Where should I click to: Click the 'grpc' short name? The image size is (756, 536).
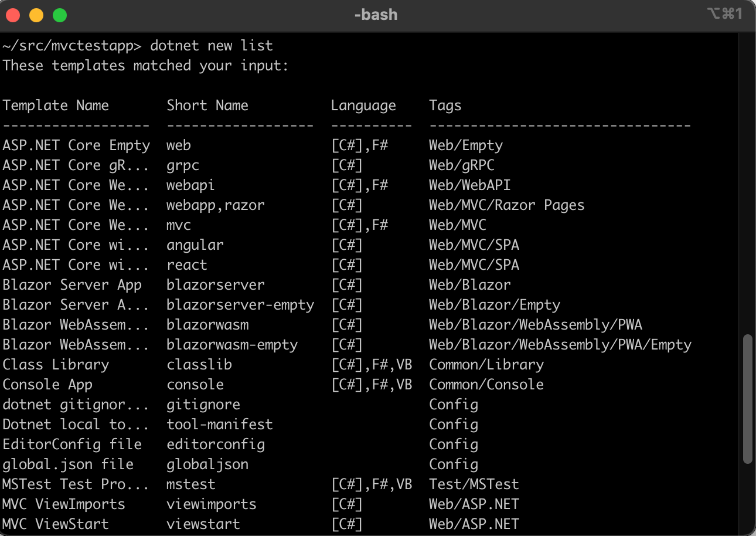coord(183,166)
